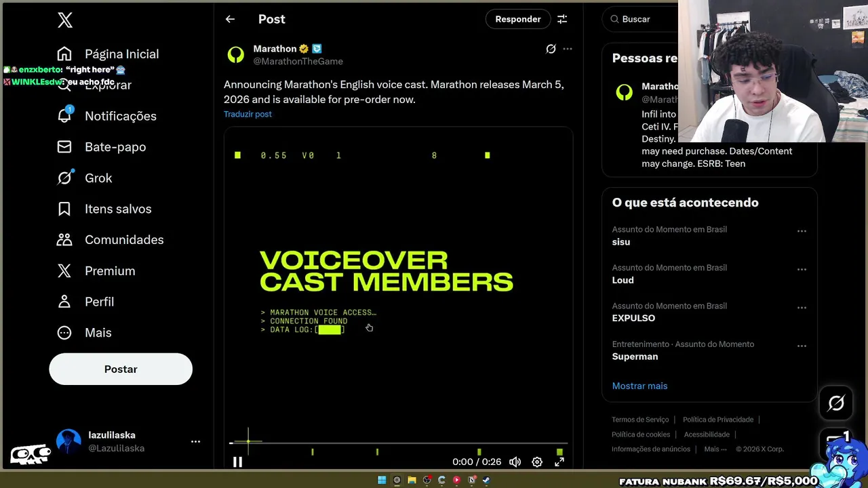Open trending topic Loud
The image size is (868, 488).
[x=623, y=281]
